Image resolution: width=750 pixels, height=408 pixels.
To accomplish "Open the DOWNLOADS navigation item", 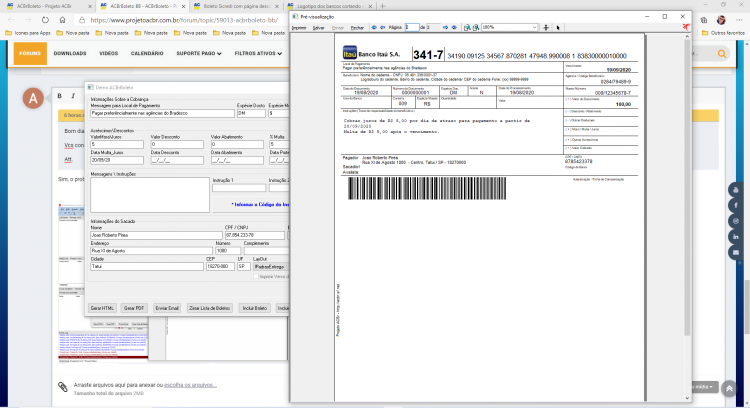I will coord(70,54).
